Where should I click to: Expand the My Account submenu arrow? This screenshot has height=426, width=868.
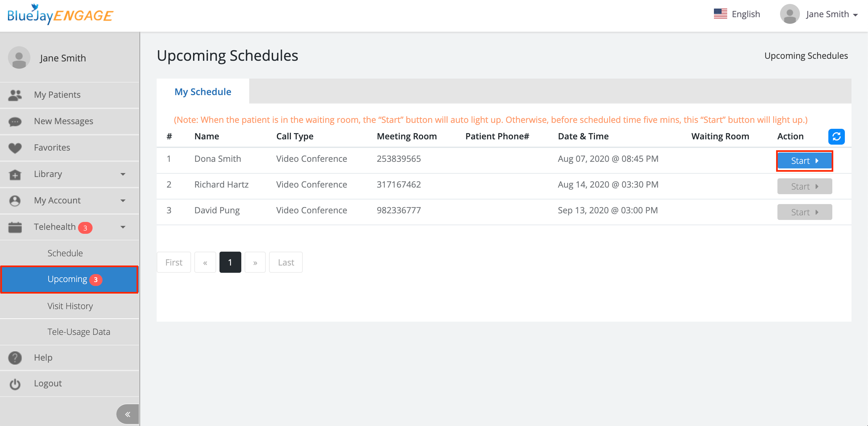123,201
